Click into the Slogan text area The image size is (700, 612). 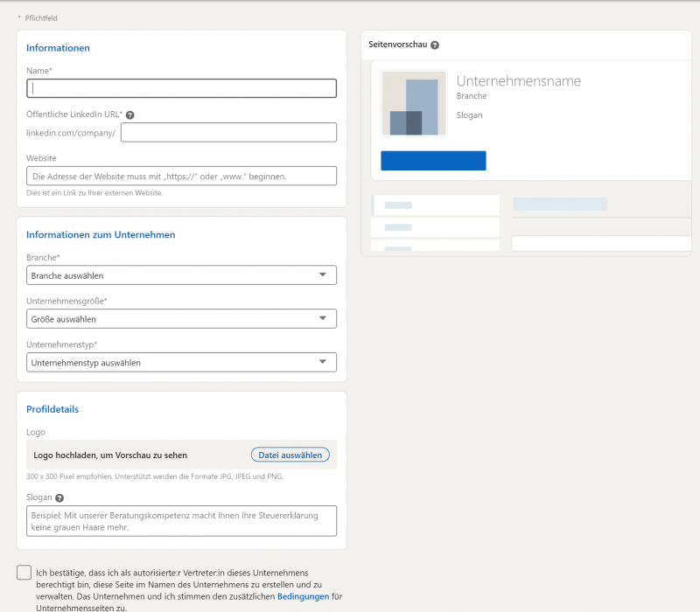coord(181,521)
